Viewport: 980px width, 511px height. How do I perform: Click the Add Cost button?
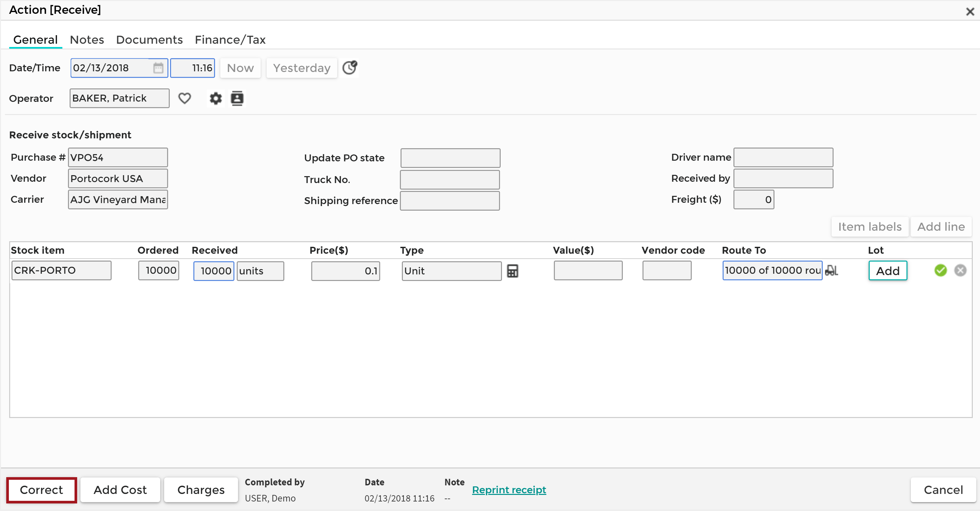coord(120,490)
